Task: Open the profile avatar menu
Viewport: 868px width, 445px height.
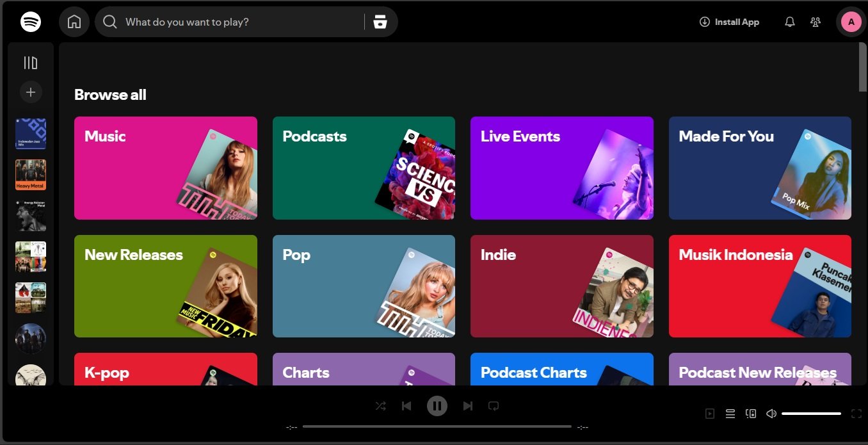Action: click(851, 22)
